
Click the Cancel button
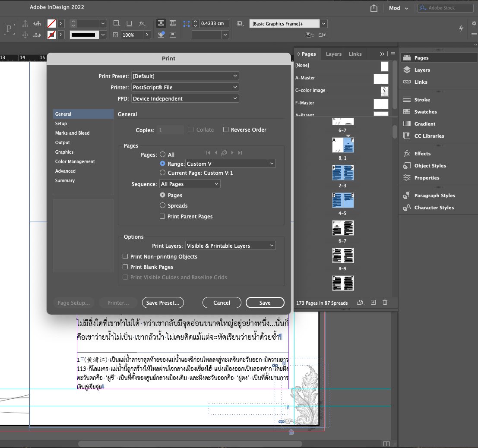tap(222, 302)
